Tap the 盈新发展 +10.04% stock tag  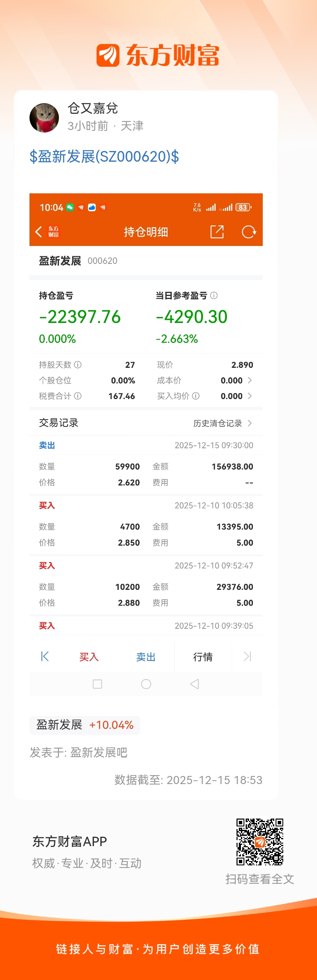[85, 725]
